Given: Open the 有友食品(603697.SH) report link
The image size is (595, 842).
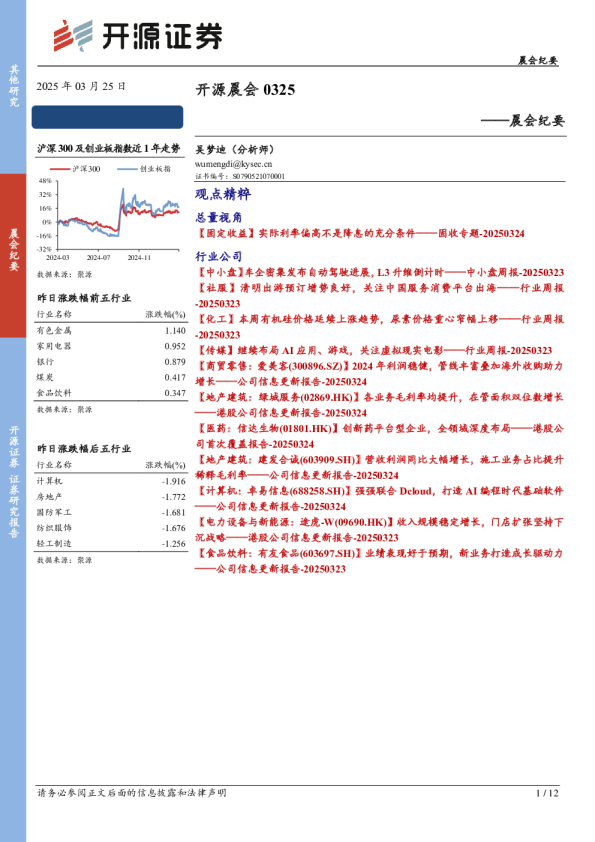Looking at the screenshot, I should pos(380,561).
